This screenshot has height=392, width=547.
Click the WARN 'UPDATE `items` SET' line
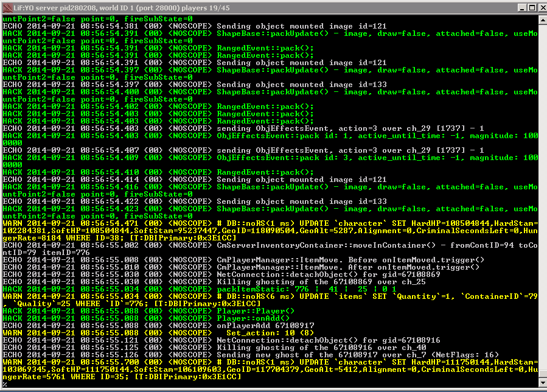tap(270, 296)
